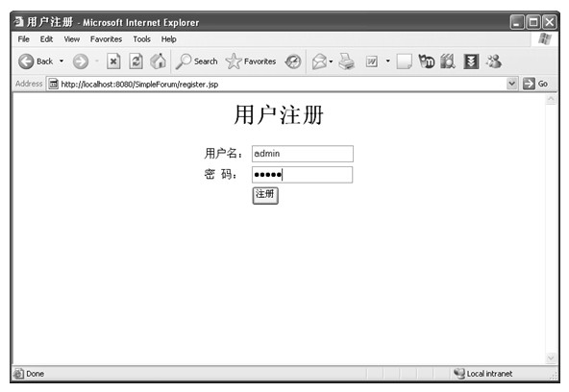Screen dimensions: 569x392
Task: Open the Tools menu
Action: pos(141,39)
